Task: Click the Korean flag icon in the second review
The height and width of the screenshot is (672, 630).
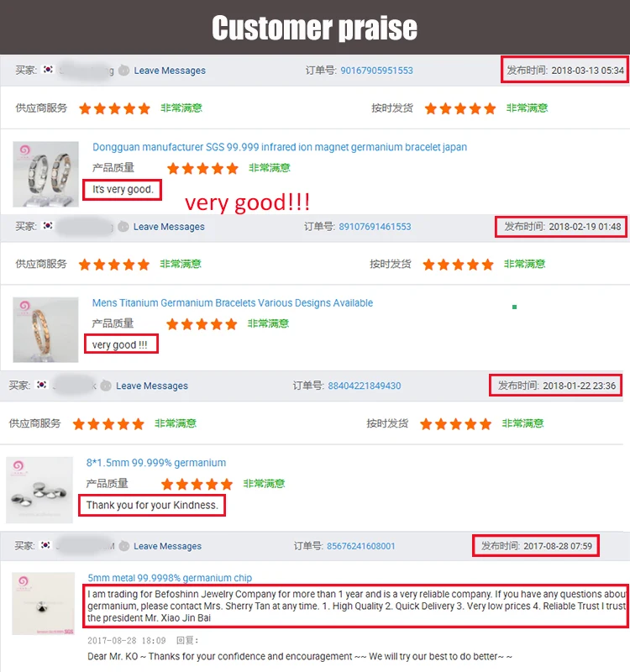Action: pyautogui.click(x=48, y=225)
